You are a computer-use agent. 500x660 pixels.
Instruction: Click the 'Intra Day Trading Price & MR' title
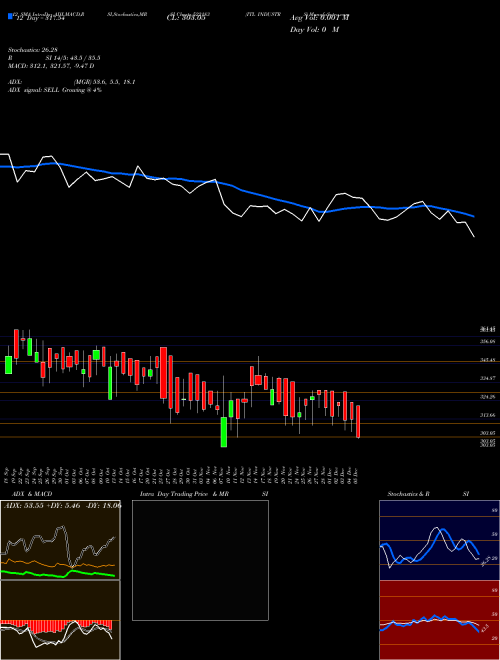[185, 494]
